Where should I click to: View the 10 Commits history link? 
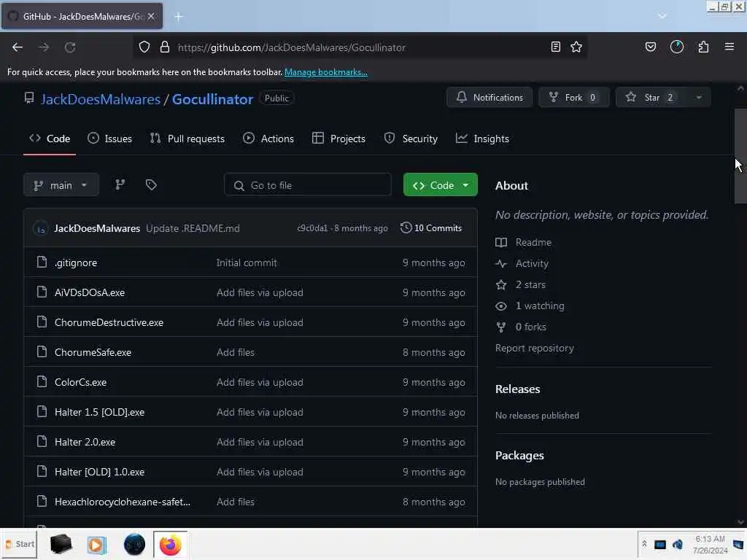(431, 228)
